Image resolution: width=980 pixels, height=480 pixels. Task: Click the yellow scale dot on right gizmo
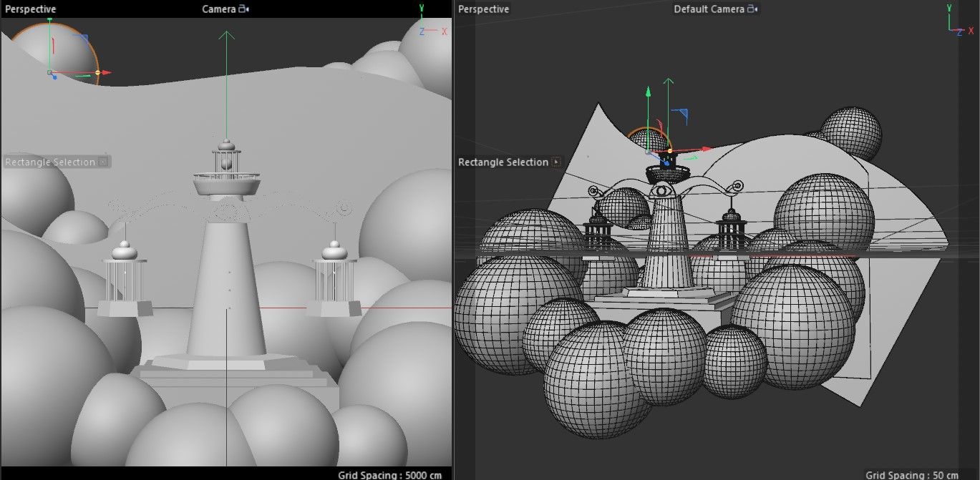(x=670, y=151)
